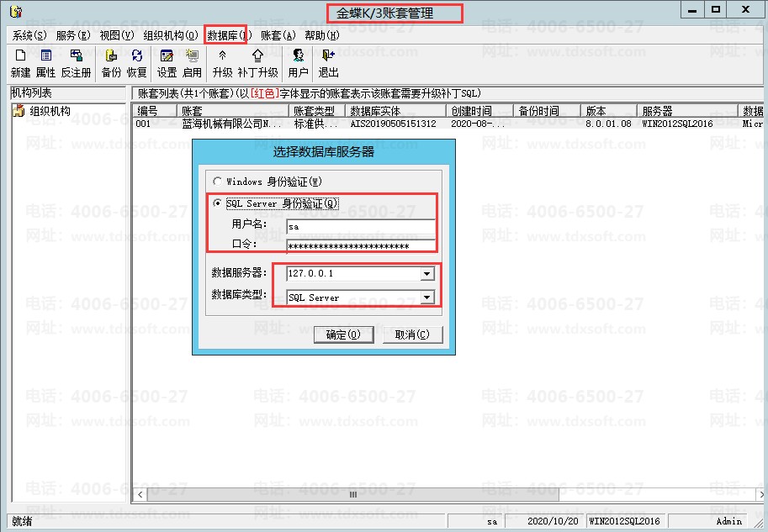
Task: Click the 升级 (Upgrade) toolbar icon
Action: point(222,64)
